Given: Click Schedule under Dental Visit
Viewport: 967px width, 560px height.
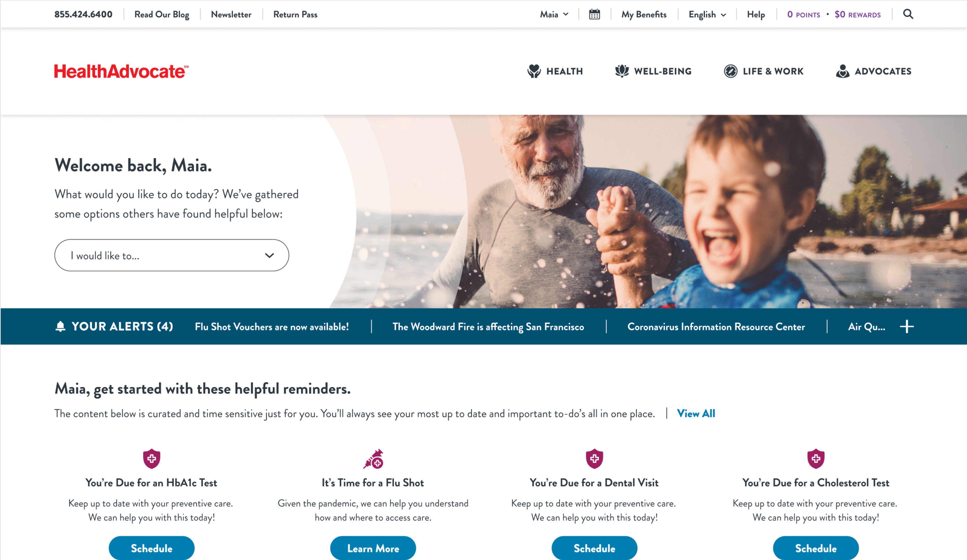Looking at the screenshot, I should [x=594, y=548].
